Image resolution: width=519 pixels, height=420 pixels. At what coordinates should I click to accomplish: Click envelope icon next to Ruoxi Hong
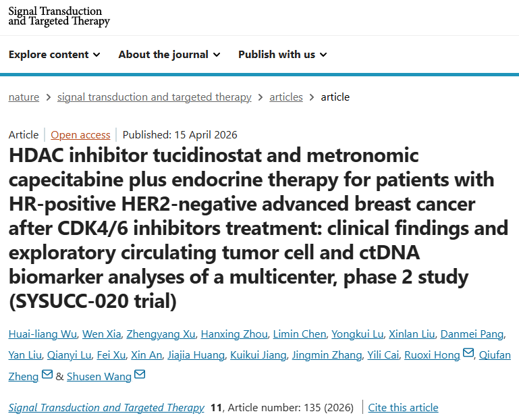click(x=468, y=354)
